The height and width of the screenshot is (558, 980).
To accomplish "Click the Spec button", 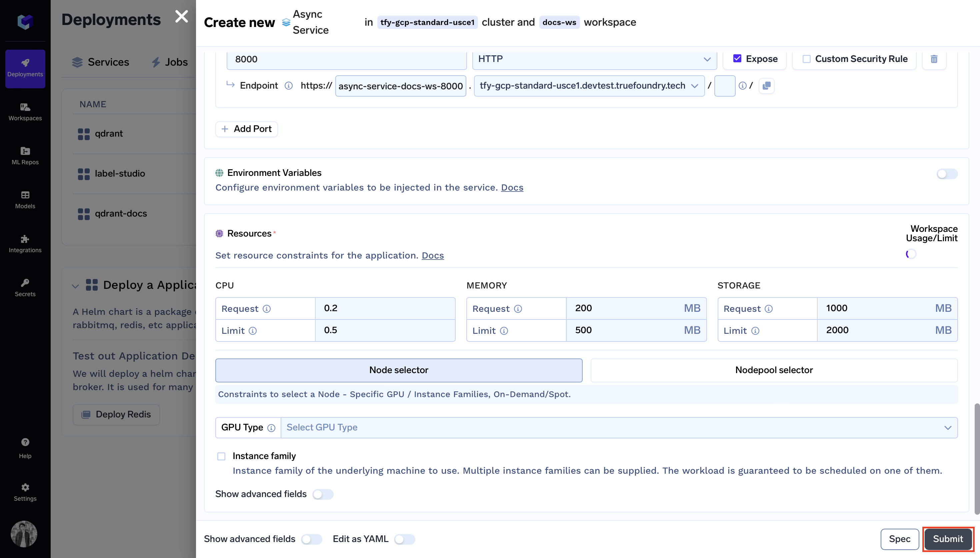I will point(899,539).
